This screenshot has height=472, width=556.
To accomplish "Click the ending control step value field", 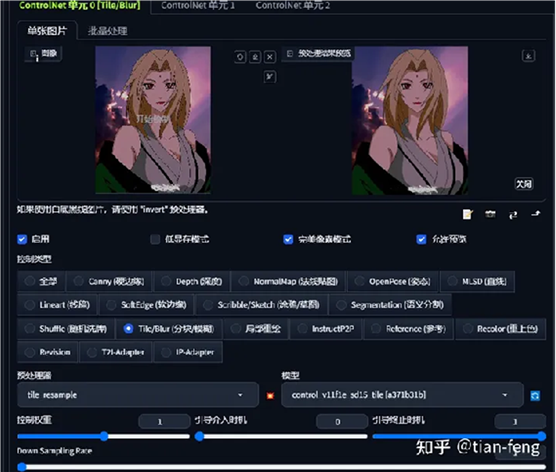I will 520,422.
